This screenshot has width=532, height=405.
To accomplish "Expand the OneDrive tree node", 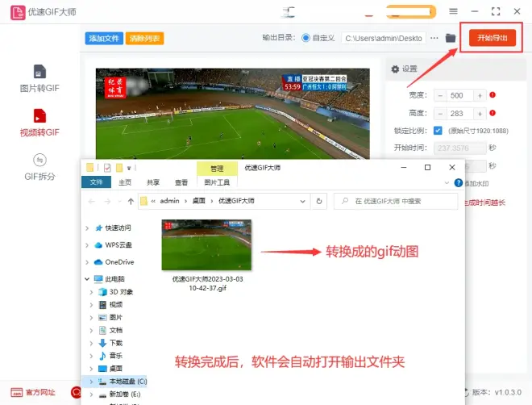I will click(x=87, y=262).
